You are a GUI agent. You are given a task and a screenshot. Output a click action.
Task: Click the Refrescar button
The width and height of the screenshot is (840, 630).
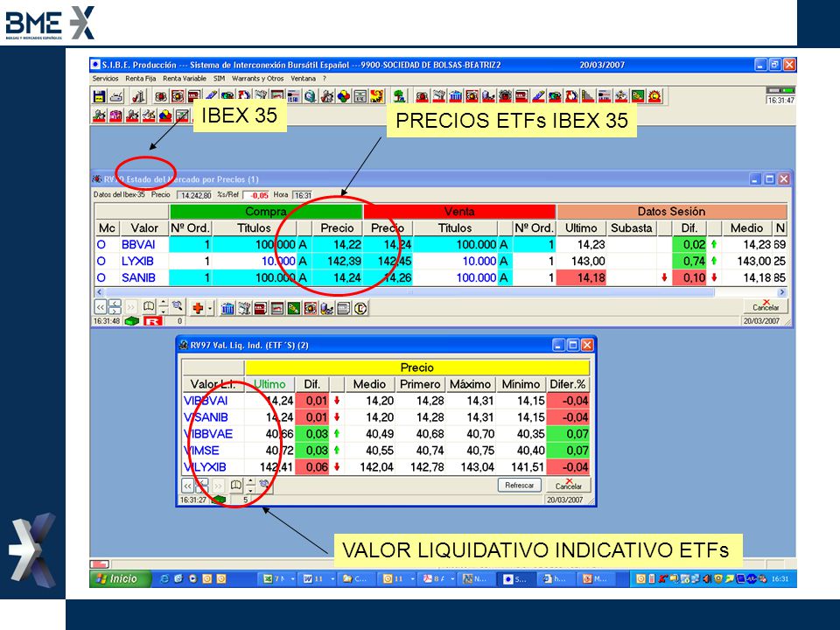pos(519,486)
